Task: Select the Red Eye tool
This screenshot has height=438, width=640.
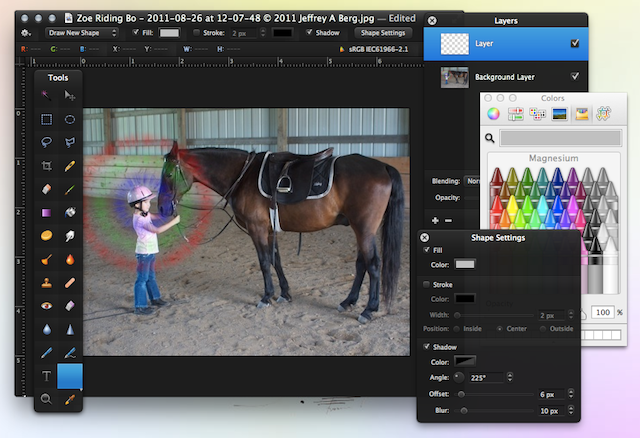Action: pos(47,306)
